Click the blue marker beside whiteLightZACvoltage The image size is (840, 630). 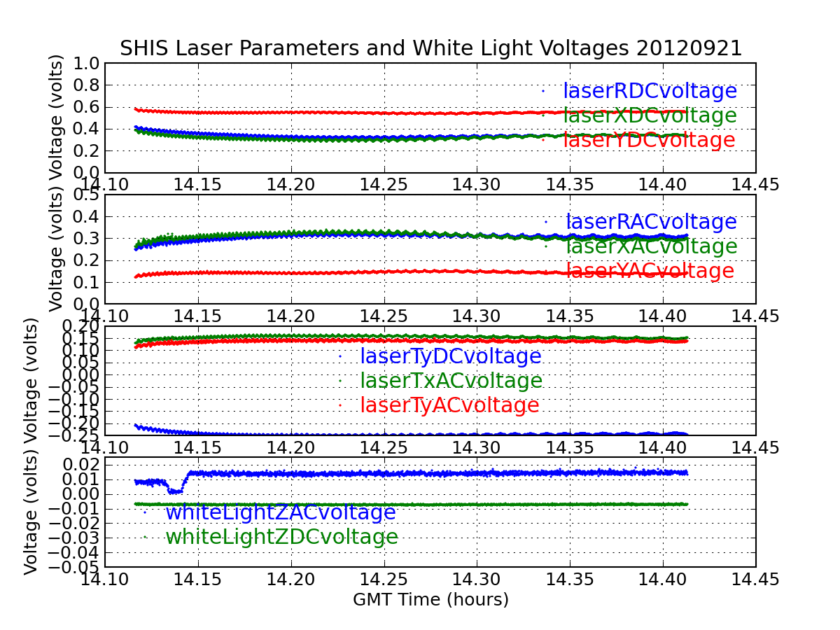(x=145, y=512)
